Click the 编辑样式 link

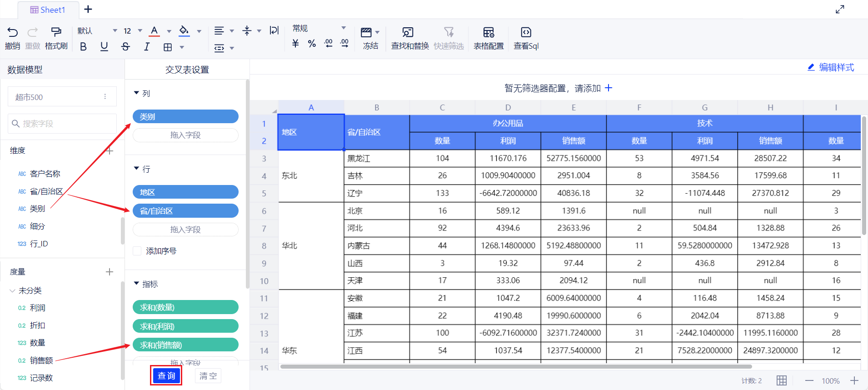(x=831, y=68)
